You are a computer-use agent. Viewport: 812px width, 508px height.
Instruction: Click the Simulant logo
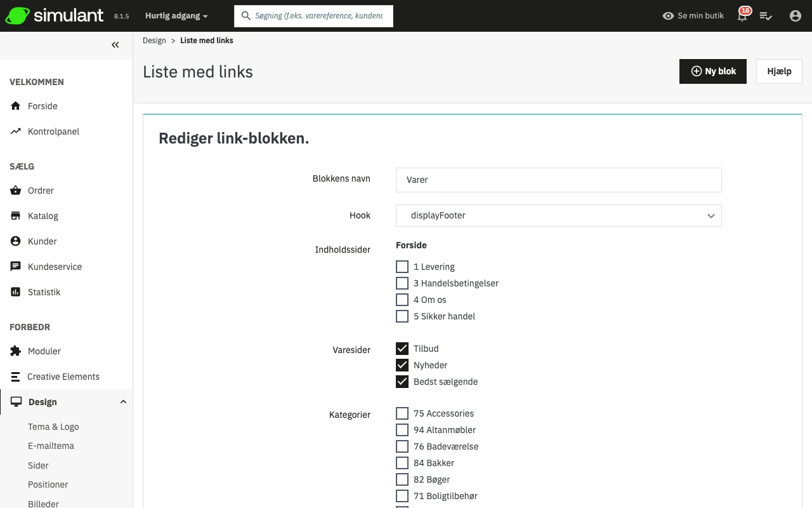point(55,16)
